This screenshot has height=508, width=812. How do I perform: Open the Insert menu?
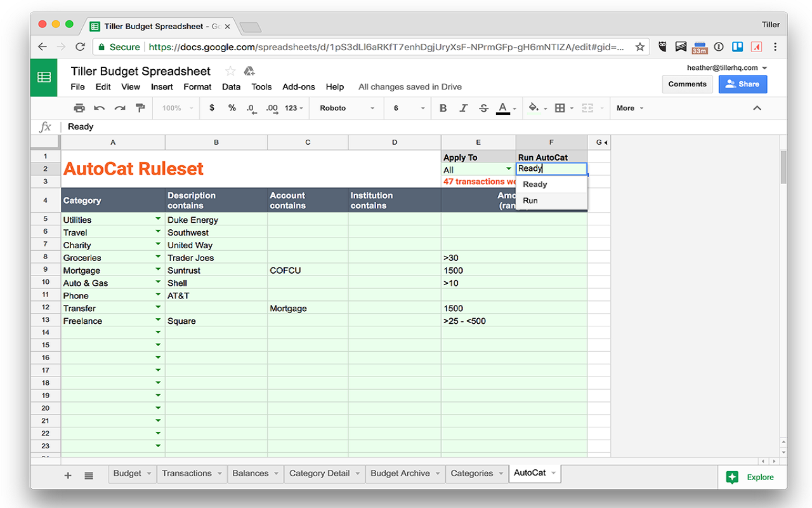162,87
